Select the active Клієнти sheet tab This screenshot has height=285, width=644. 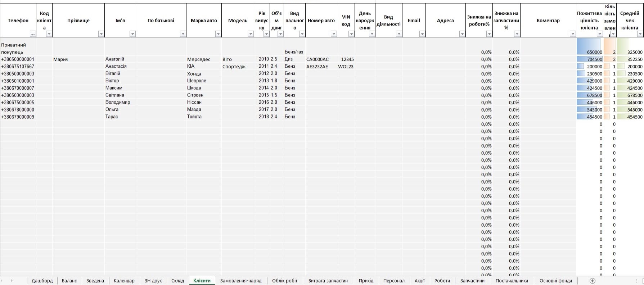pyautogui.click(x=202, y=281)
